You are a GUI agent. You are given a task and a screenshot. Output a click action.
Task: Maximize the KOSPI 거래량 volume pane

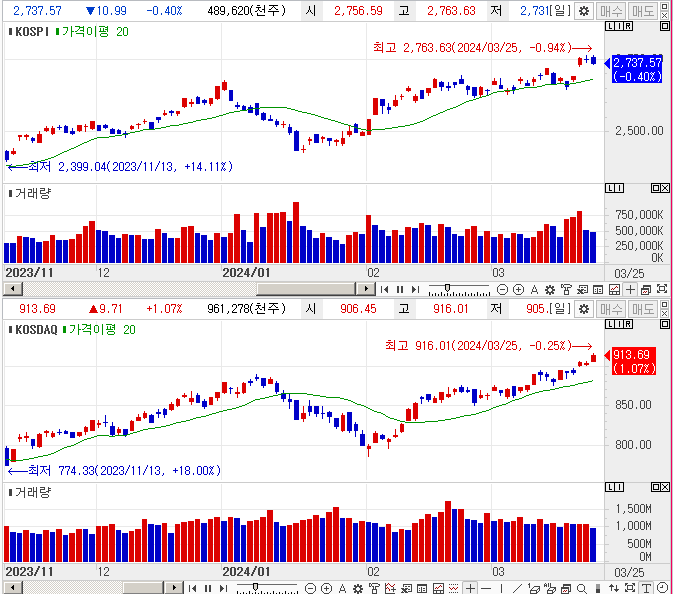pos(656,188)
